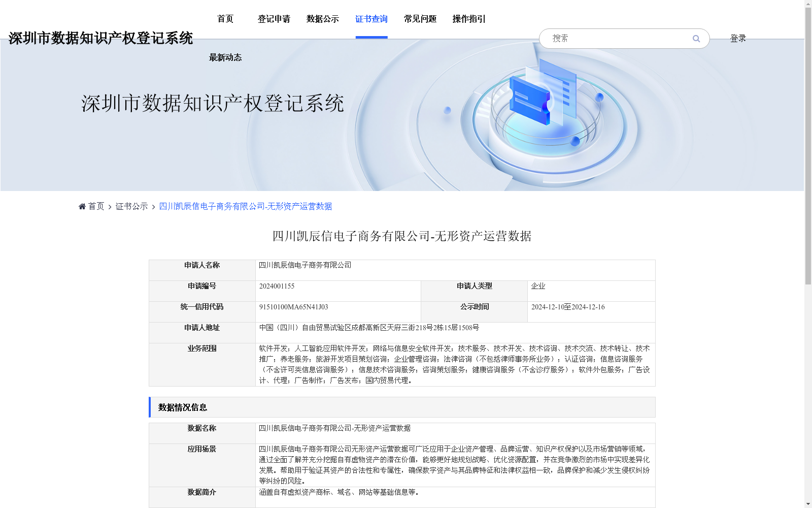The width and height of the screenshot is (812, 508).
Task: Select the 证书查询 nav tab
Action: tap(371, 19)
